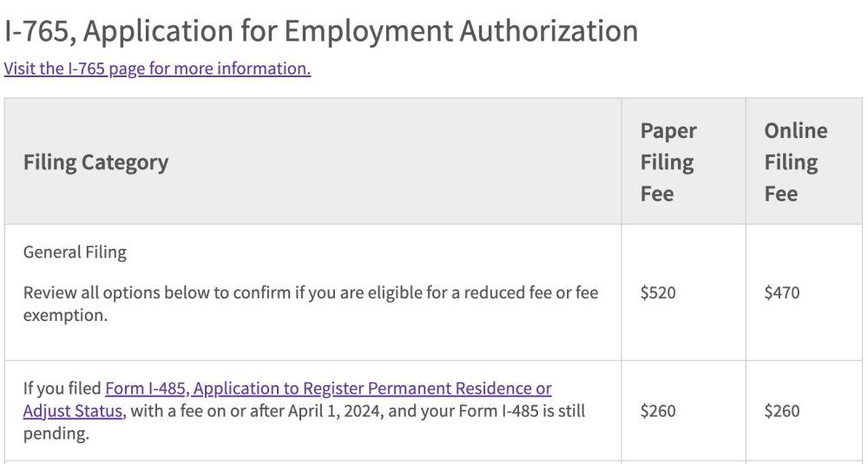Click the I-765 Application for Employment Authorization heading
Viewport: 868px width, 464px height.
321,31
